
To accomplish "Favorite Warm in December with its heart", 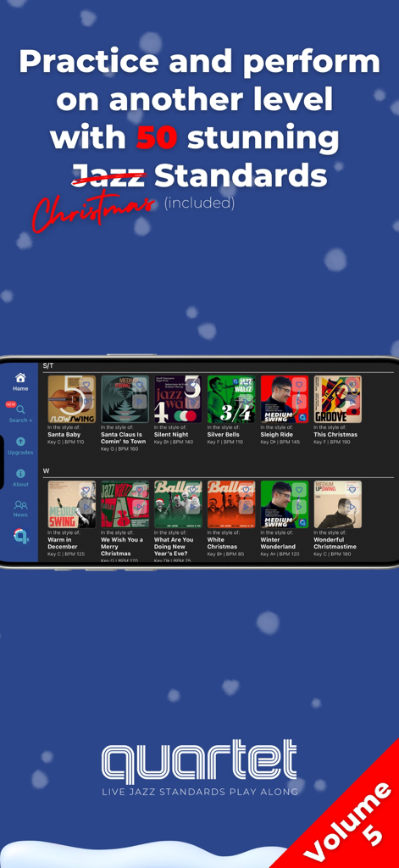I will click(x=86, y=490).
